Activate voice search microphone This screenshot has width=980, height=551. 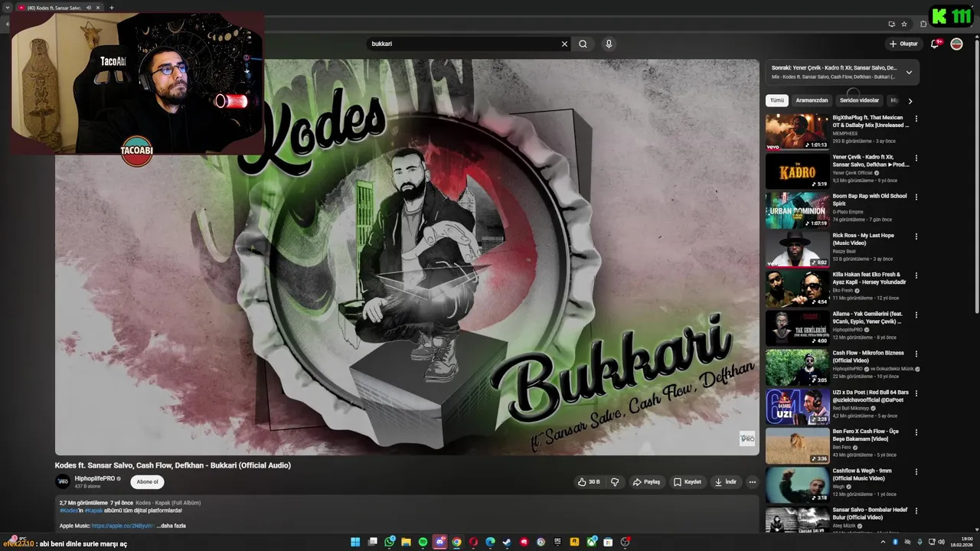(609, 44)
